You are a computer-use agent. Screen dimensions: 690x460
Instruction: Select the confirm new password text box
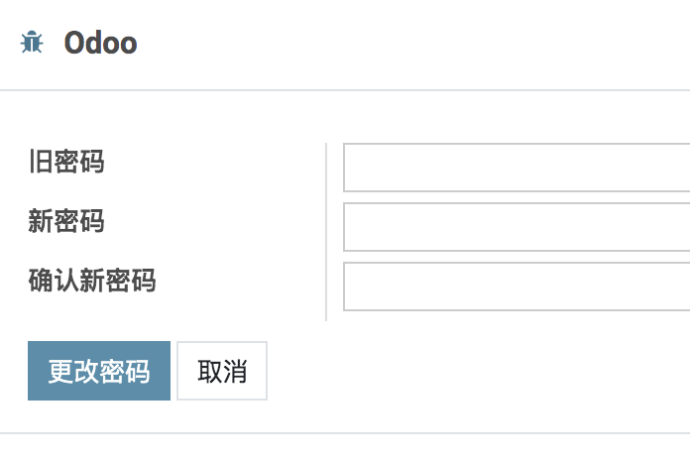pyautogui.click(x=516, y=287)
